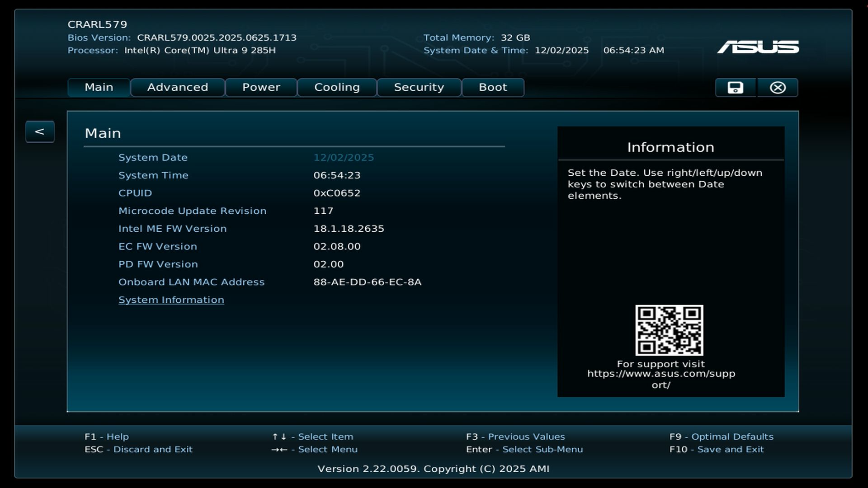868x488 pixels.
Task: Click the ASUS logo
Action: click(758, 47)
